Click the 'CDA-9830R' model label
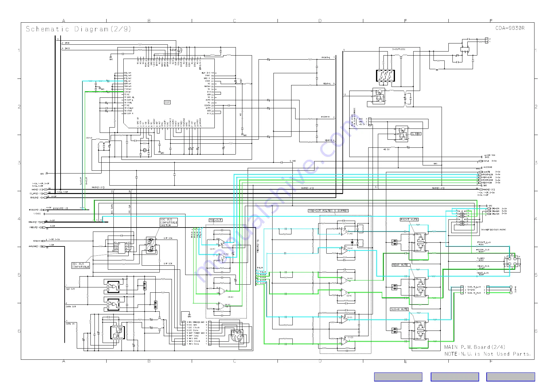 click(510, 28)
